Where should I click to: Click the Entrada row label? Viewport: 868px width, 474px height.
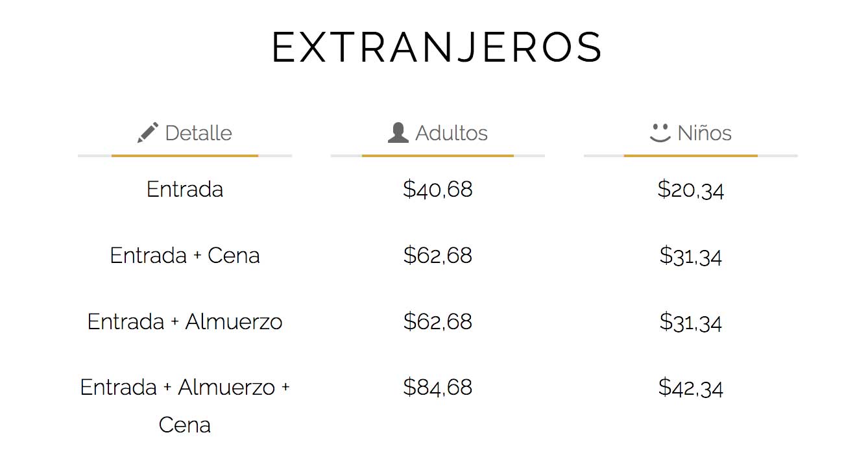click(185, 190)
